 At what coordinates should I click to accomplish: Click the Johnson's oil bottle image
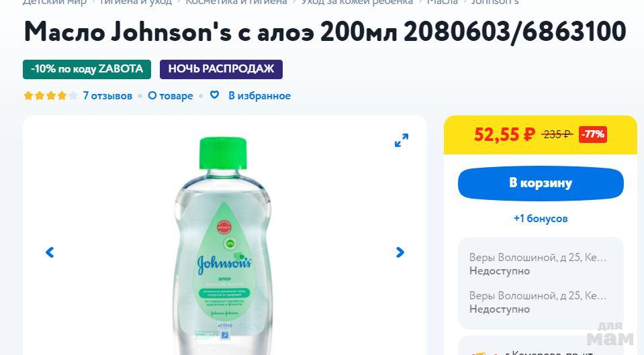click(x=224, y=246)
